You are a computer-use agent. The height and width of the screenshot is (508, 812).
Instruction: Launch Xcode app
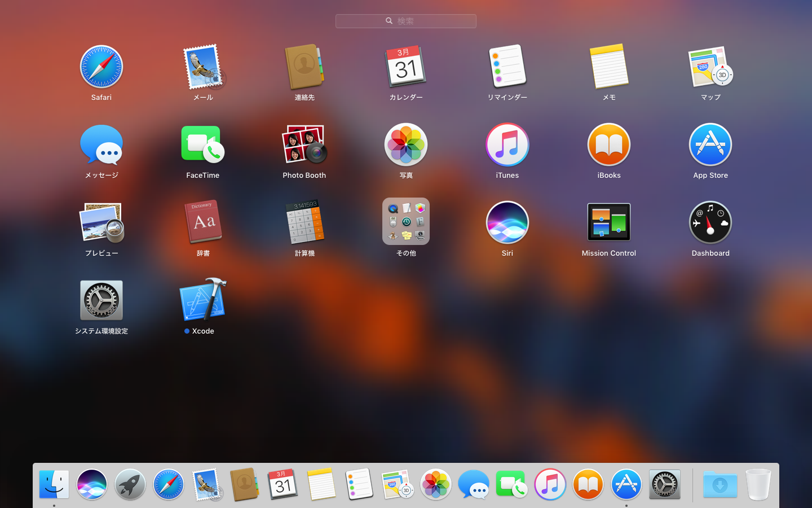[203, 300]
